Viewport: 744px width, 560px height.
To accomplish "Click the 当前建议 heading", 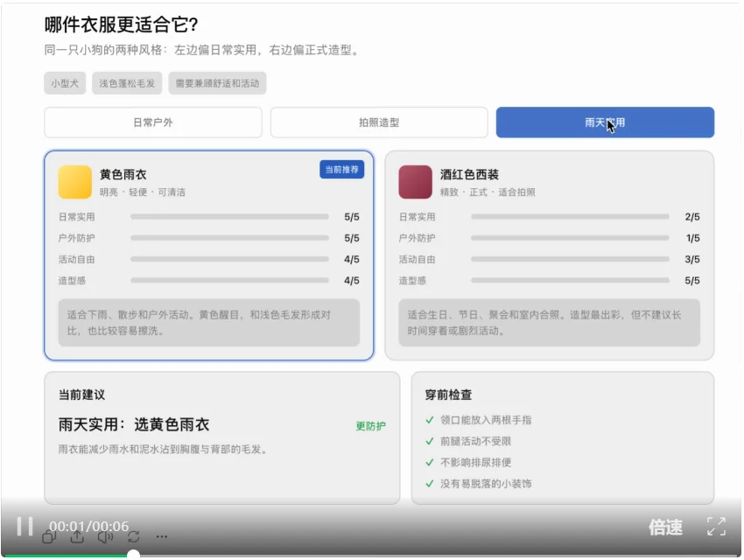I will click(81, 395).
